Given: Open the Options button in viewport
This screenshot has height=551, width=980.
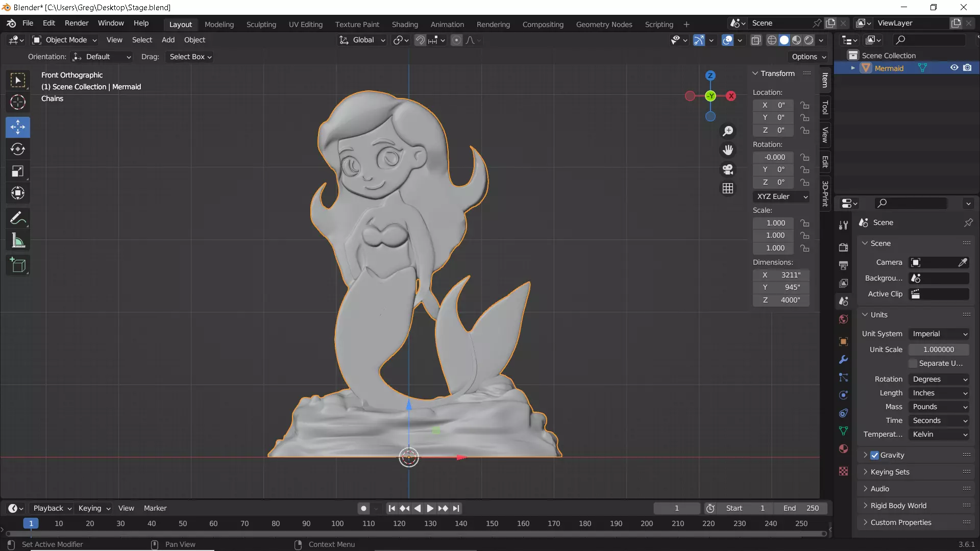Looking at the screenshot, I should coord(808,57).
